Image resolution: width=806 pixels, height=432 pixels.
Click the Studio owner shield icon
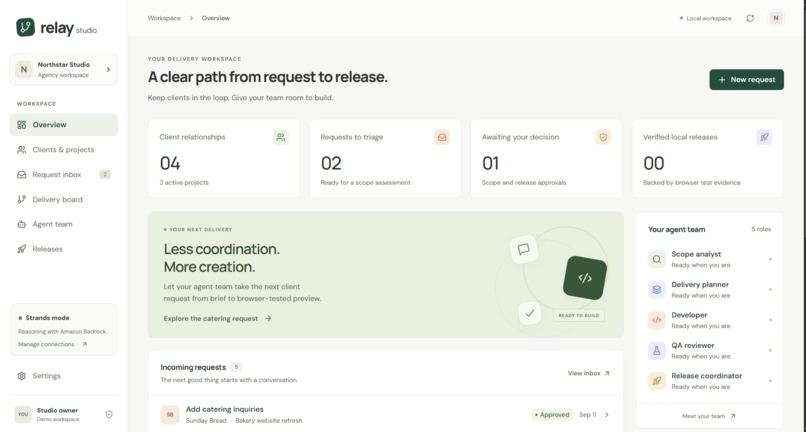tap(109, 414)
